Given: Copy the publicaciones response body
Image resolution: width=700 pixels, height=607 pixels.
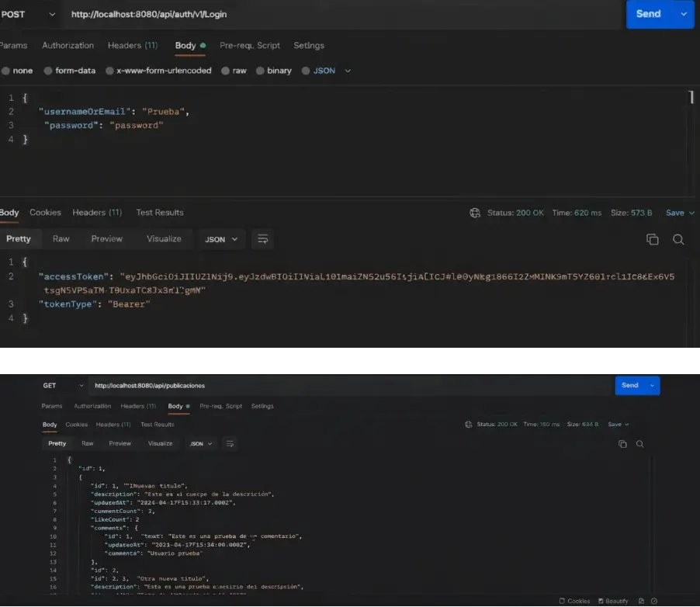Looking at the screenshot, I should pyautogui.click(x=622, y=443).
